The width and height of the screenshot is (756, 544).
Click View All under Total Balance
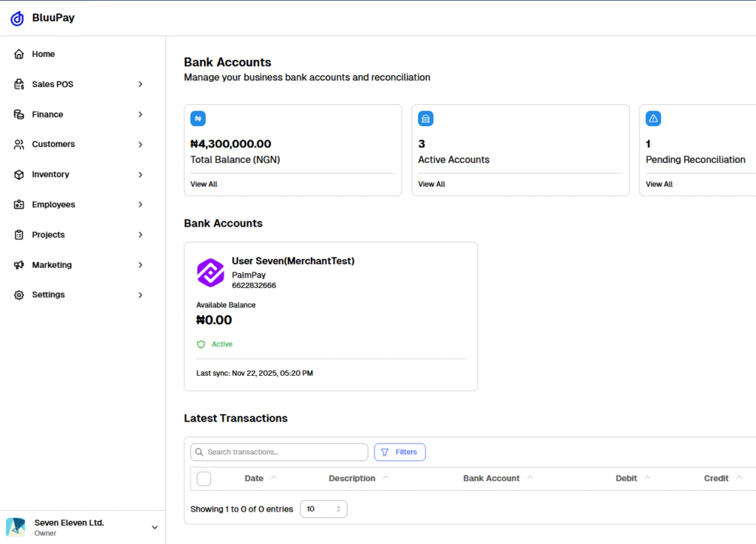pyautogui.click(x=204, y=185)
